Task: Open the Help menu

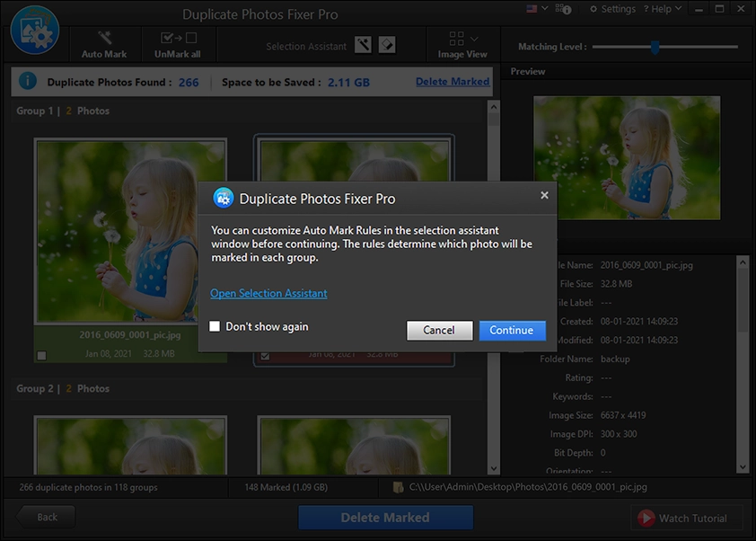Action: click(x=662, y=9)
